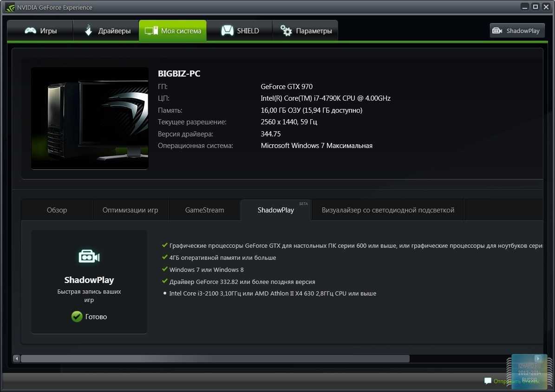Click the gears icon on Параметры tab
The image size is (555, 392).
click(x=286, y=31)
